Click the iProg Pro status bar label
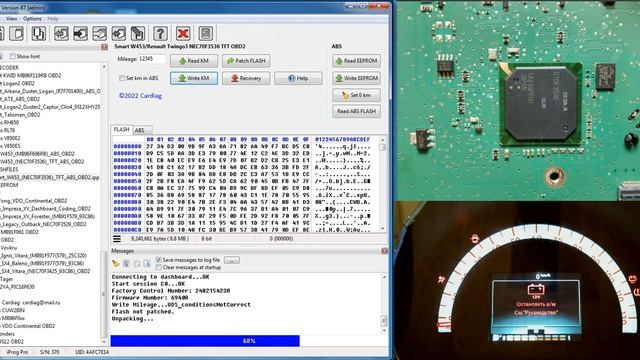Screen dimensions: 640x360 (18, 352)
